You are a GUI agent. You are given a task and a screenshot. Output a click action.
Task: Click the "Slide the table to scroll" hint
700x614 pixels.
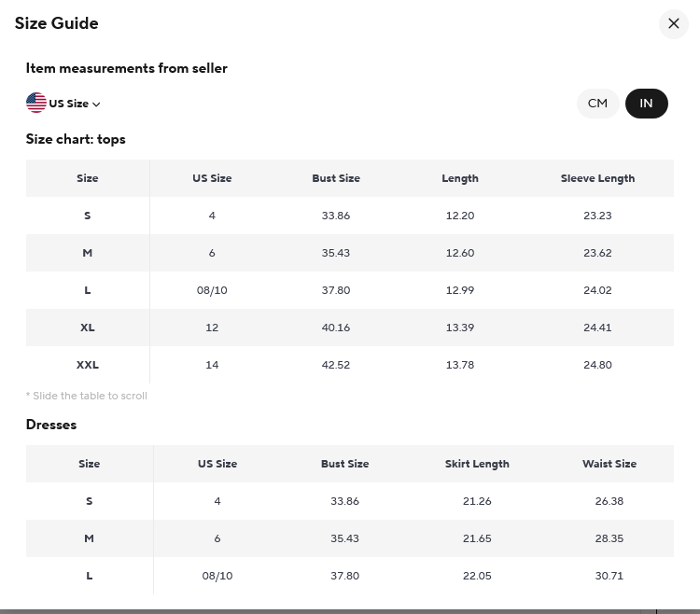[x=87, y=396]
